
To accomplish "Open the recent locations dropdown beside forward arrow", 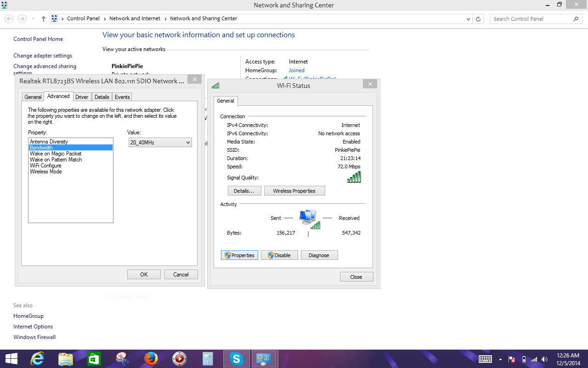I will click(x=33, y=19).
